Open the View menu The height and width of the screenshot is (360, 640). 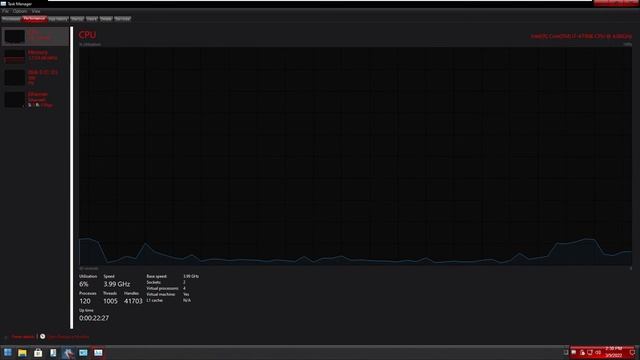(36, 11)
